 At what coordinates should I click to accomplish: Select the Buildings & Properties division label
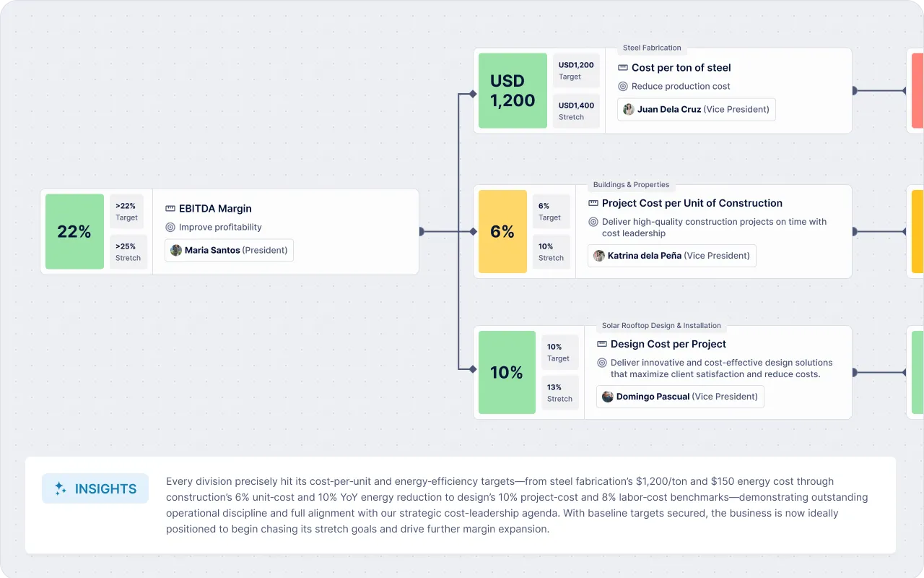pos(631,185)
